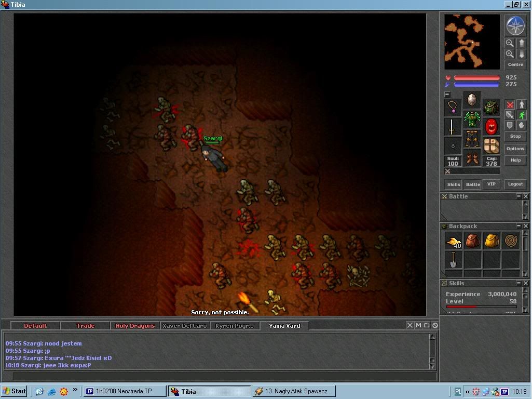Click the chat message input field
This screenshot has width=532, height=399.
[224, 376]
